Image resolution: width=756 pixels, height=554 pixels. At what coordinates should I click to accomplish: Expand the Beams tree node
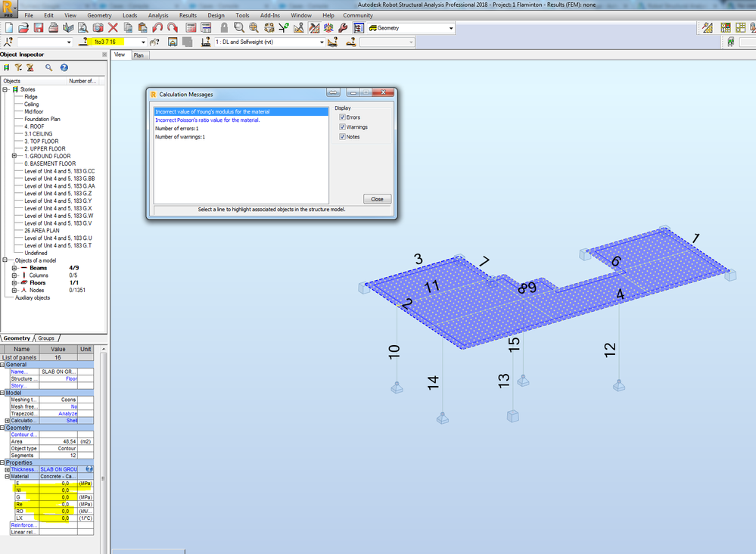pyautogui.click(x=14, y=268)
